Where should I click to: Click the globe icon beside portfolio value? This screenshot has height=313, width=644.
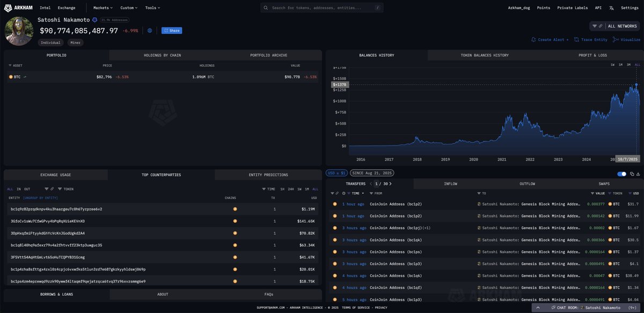(x=150, y=31)
